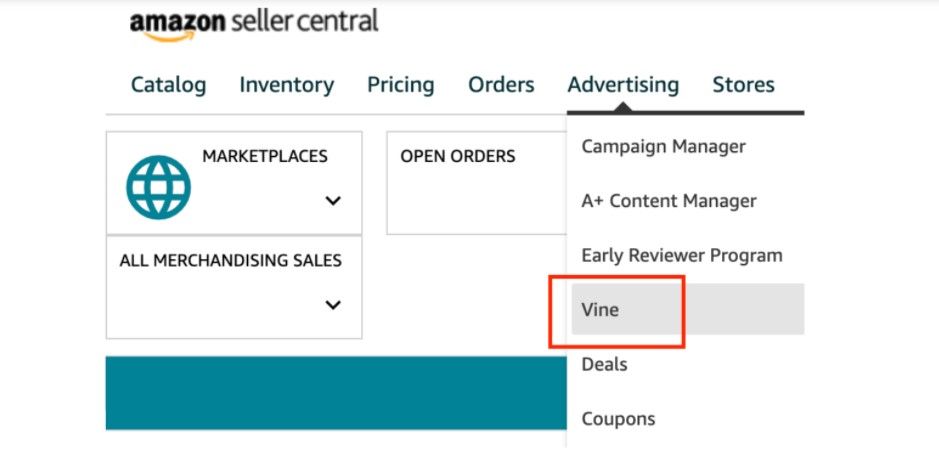
Task: Open the Inventory menu
Action: (x=287, y=85)
